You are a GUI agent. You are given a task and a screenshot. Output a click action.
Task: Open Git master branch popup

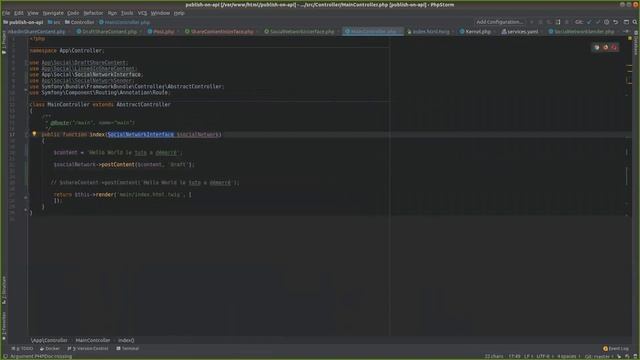point(599,356)
